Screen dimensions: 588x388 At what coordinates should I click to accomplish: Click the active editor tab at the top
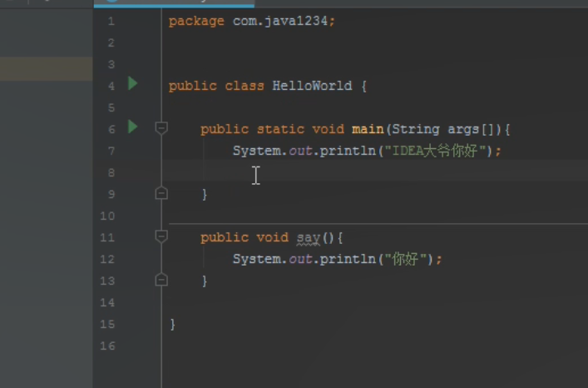[x=173, y=2]
